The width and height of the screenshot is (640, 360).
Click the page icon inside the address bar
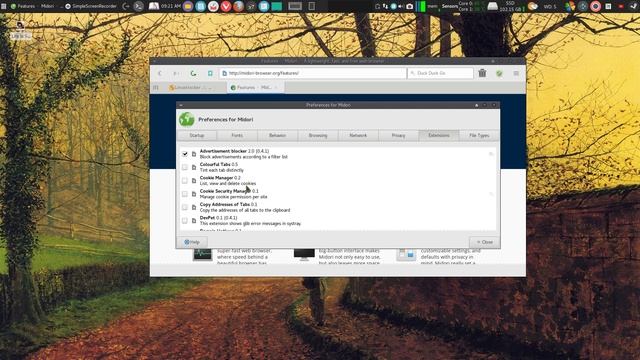224,73
